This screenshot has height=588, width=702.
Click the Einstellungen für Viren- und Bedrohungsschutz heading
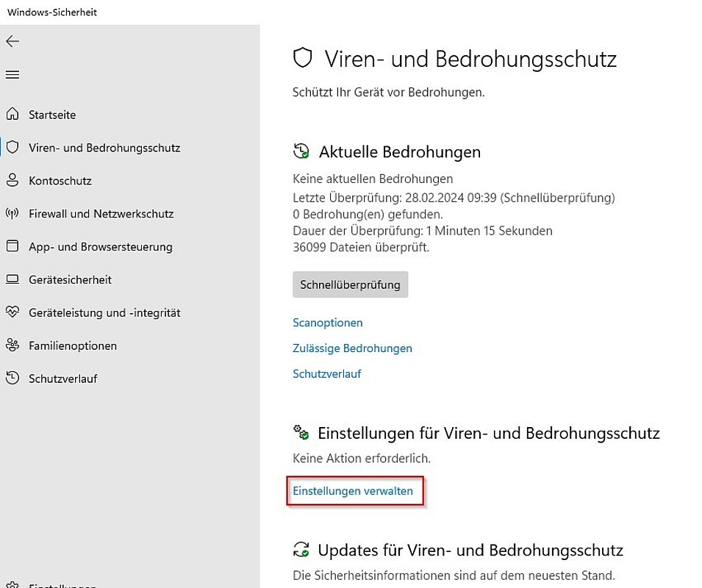tap(489, 433)
